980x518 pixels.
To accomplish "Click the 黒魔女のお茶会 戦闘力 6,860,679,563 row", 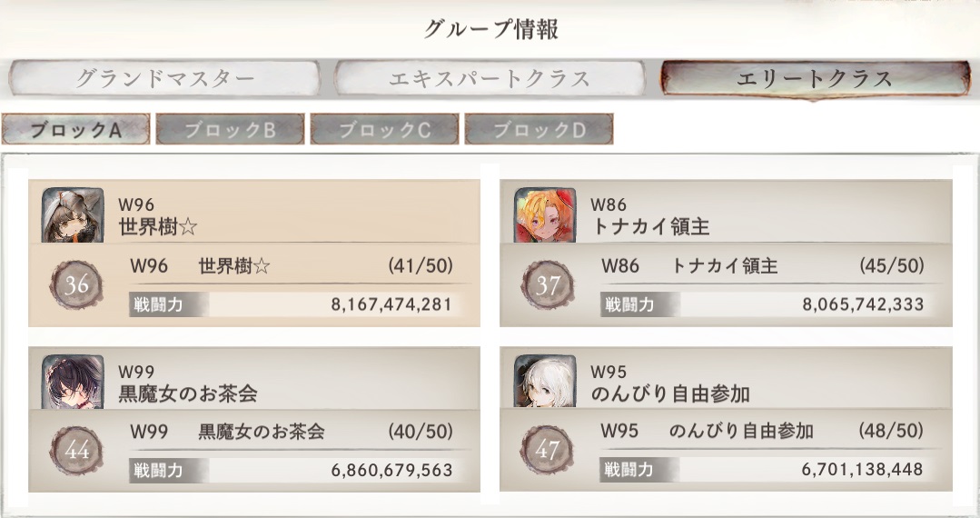I will [291, 471].
